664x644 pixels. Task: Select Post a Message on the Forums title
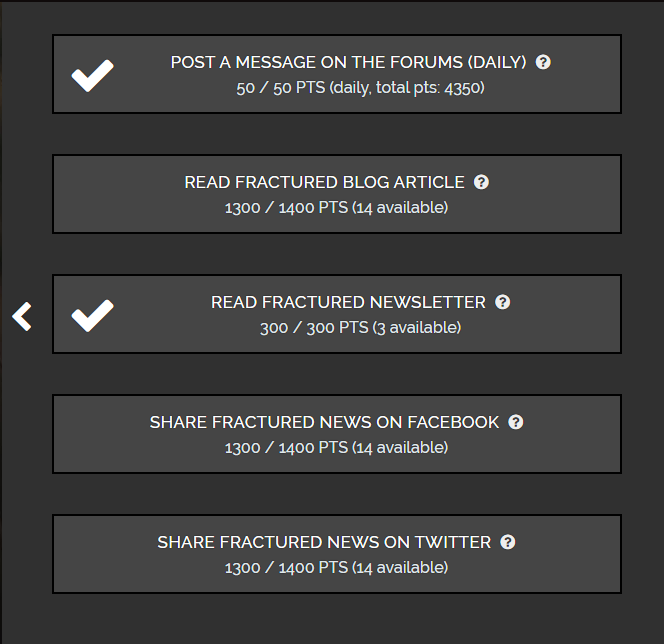349,62
